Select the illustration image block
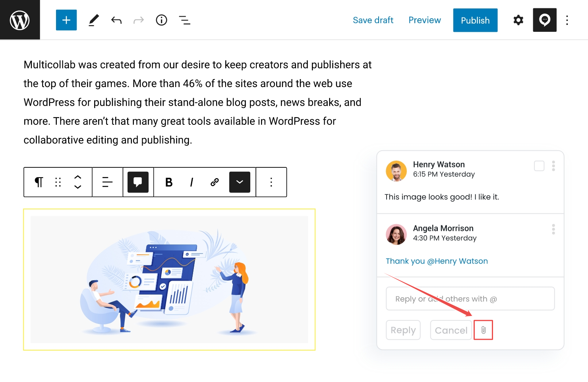This screenshot has height=382, width=588. click(x=169, y=279)
